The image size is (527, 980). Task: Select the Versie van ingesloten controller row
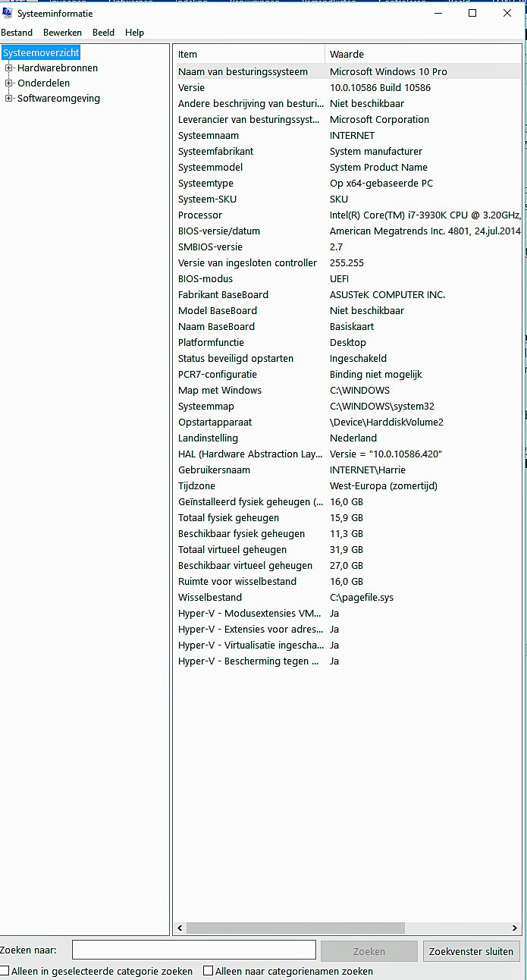(349, 262)
